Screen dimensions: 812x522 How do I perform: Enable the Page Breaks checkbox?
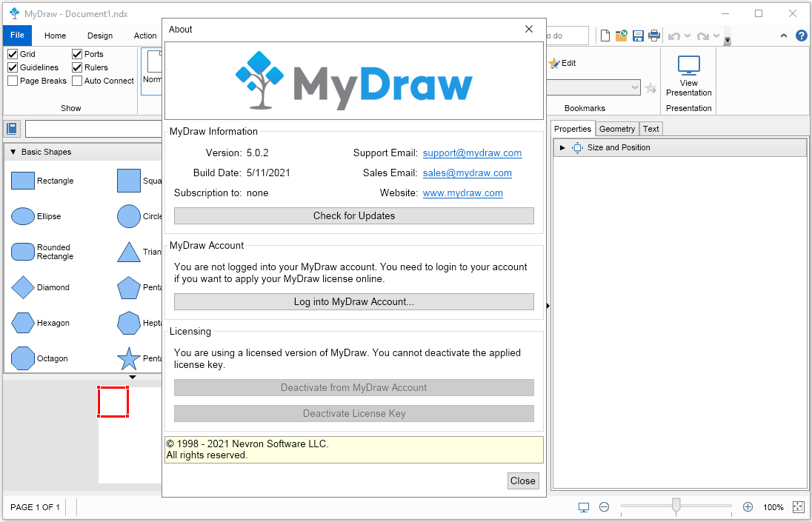coord(13,81)
